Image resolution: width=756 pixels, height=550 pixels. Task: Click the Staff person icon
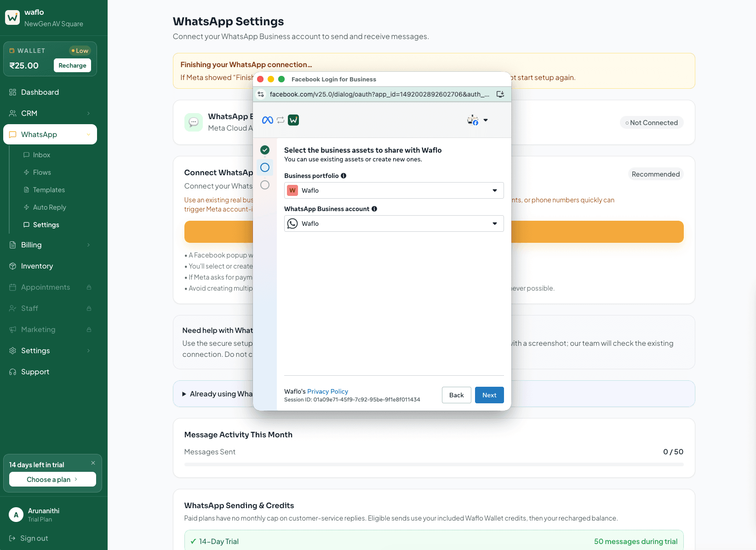[x=13, y=308]
